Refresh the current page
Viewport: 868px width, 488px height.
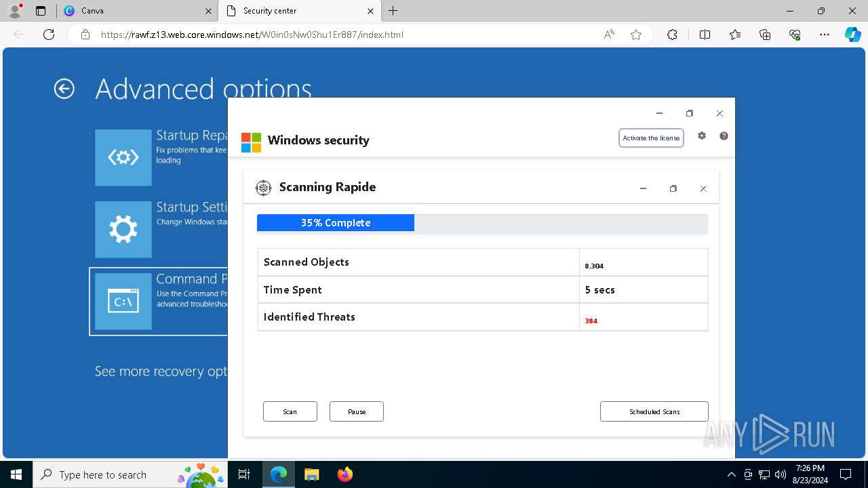[x=49, y=35]
